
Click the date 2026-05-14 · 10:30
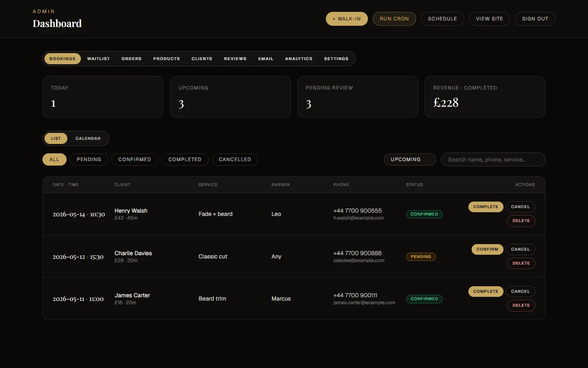click(79, 214)
